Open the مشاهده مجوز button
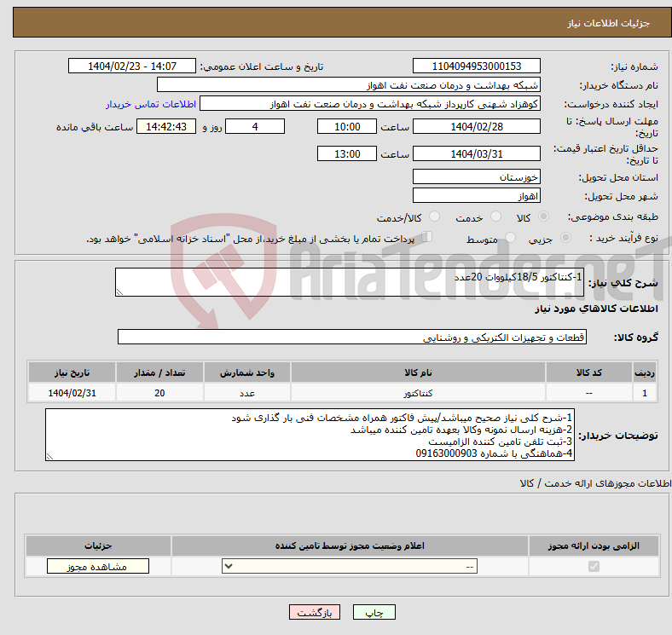Screen dimensions: 672x635 [x=97, y=567]
